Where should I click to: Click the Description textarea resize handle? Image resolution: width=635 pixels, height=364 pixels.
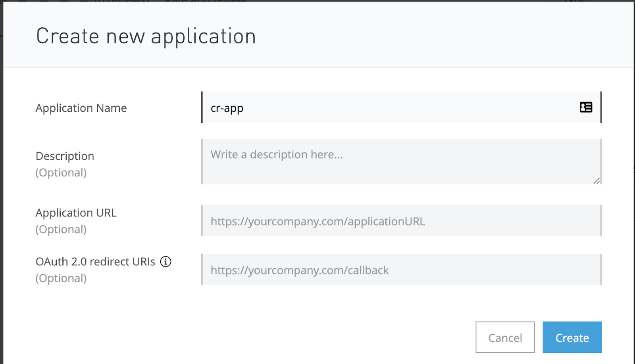tap(597, 181)
